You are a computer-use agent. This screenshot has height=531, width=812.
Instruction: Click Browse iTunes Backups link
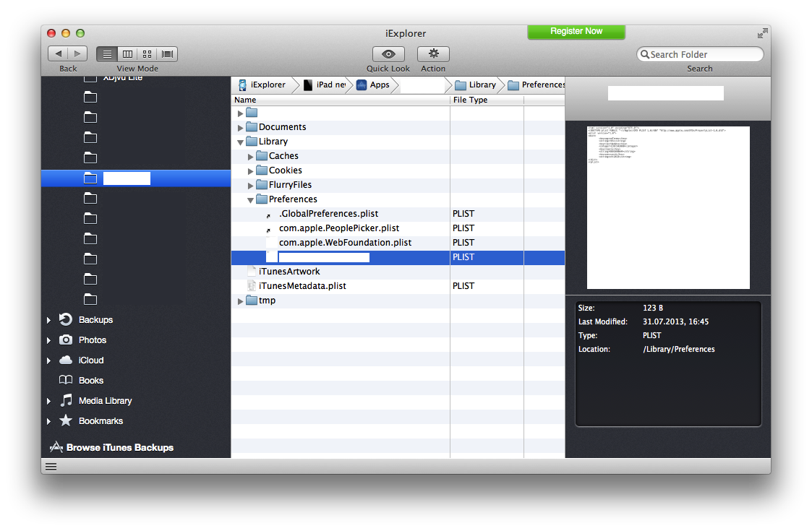(119, 448)
